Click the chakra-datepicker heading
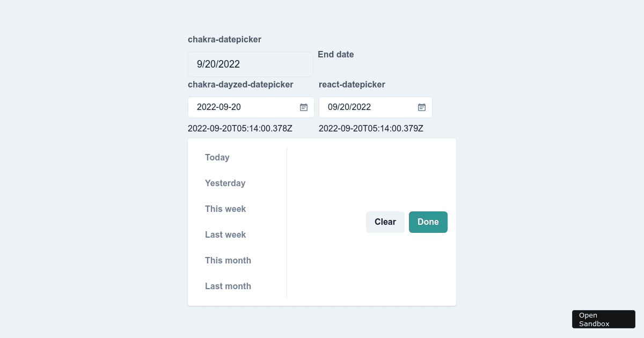 tap(224, 39)
